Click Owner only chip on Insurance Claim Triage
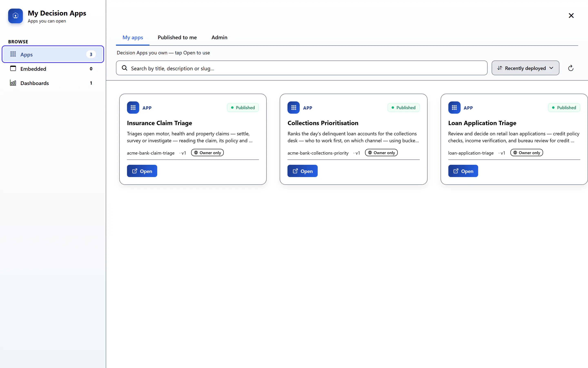The width and height of the screenshot is (588, 368). coord(207,153)
